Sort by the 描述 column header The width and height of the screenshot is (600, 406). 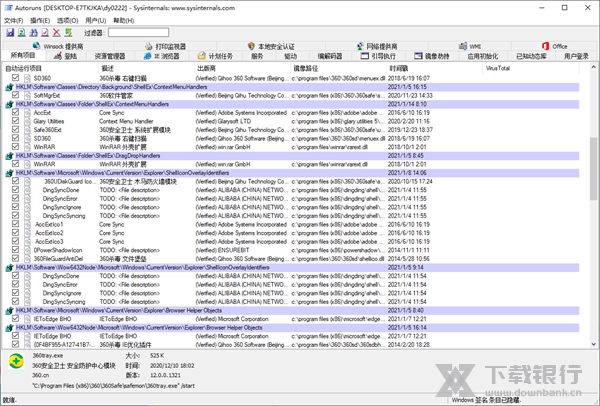[x=147, y=68]
